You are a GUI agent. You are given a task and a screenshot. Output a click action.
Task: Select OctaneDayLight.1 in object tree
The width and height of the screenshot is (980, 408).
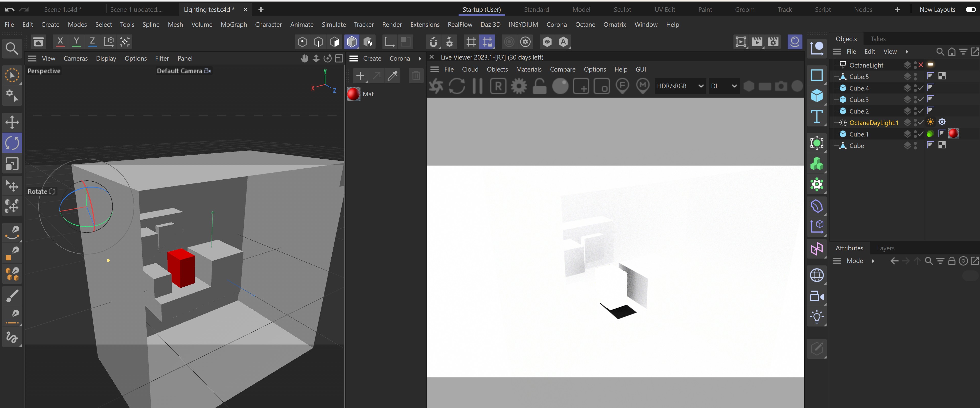coord(873,123)
